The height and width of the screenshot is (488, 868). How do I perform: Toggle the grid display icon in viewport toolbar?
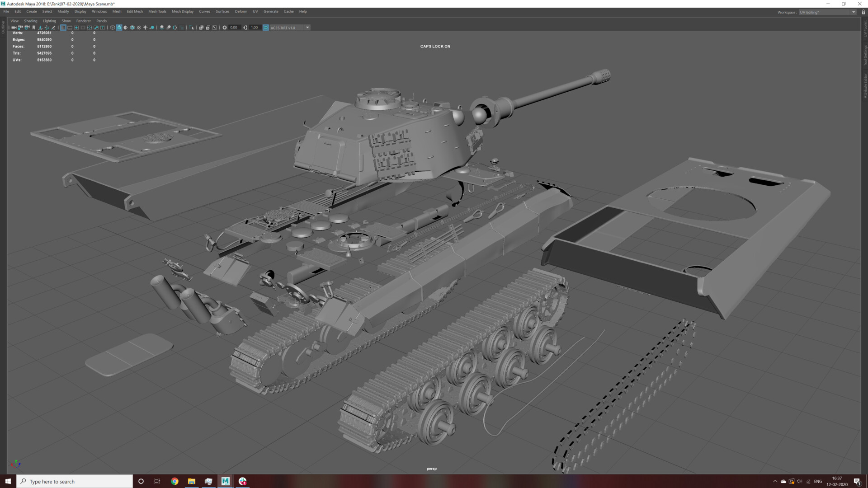pos(63,28)
